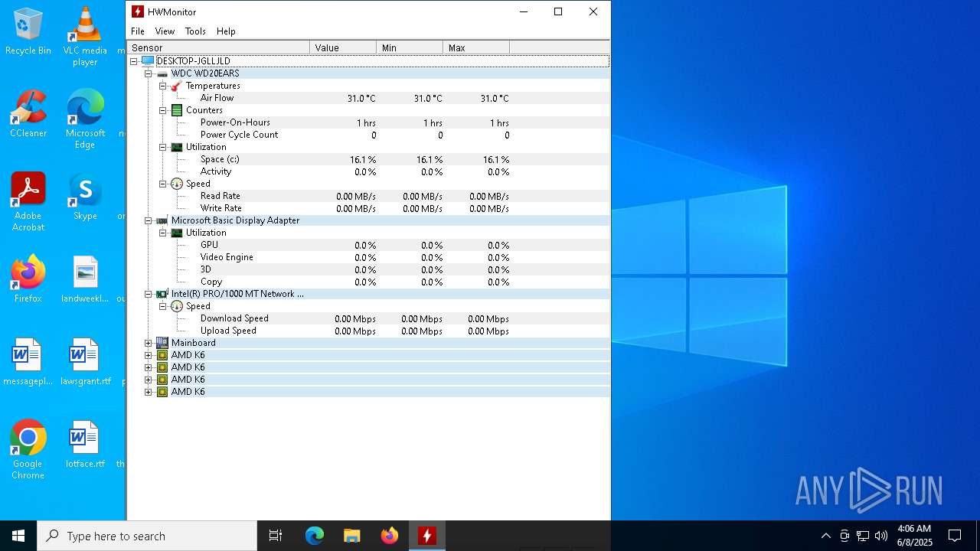Open Google Chrome desktop shortcut
Viewport: 980px width, 551px height.
(x=28, y=449)
